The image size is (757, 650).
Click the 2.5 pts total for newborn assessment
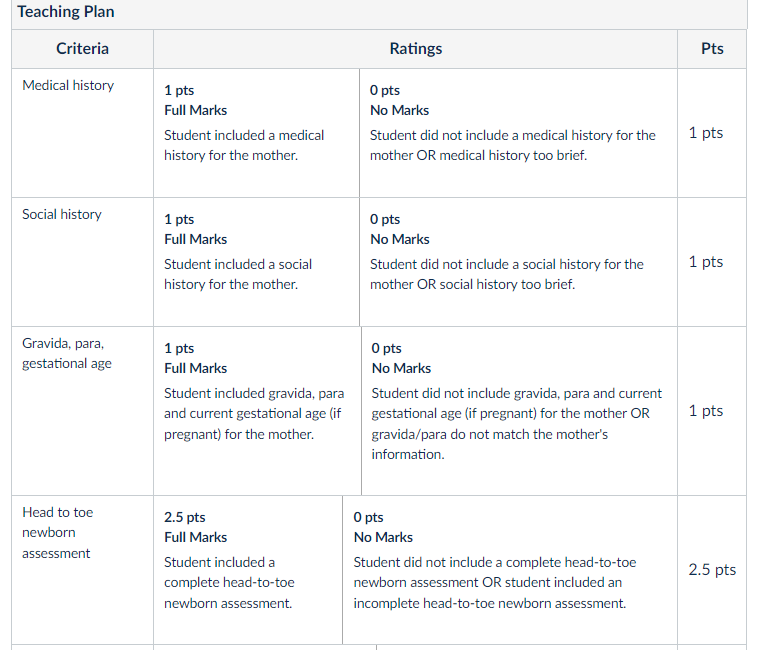click(712, 570)
